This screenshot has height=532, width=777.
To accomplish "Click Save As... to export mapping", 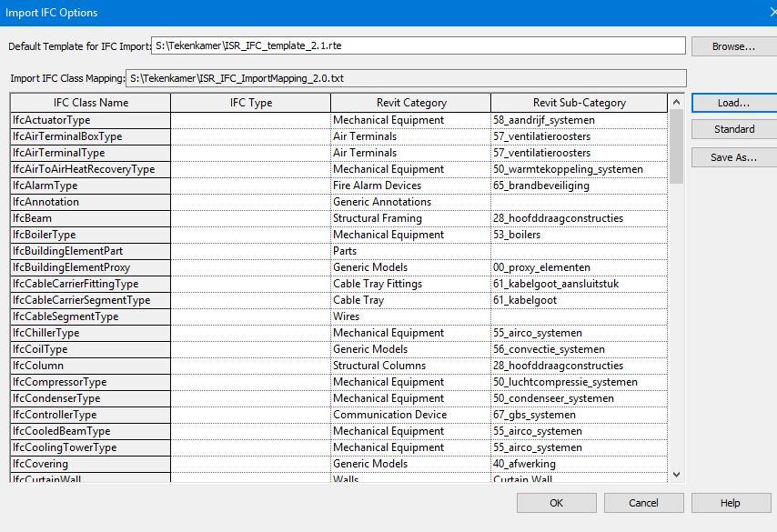I will [x=733, y=157].
